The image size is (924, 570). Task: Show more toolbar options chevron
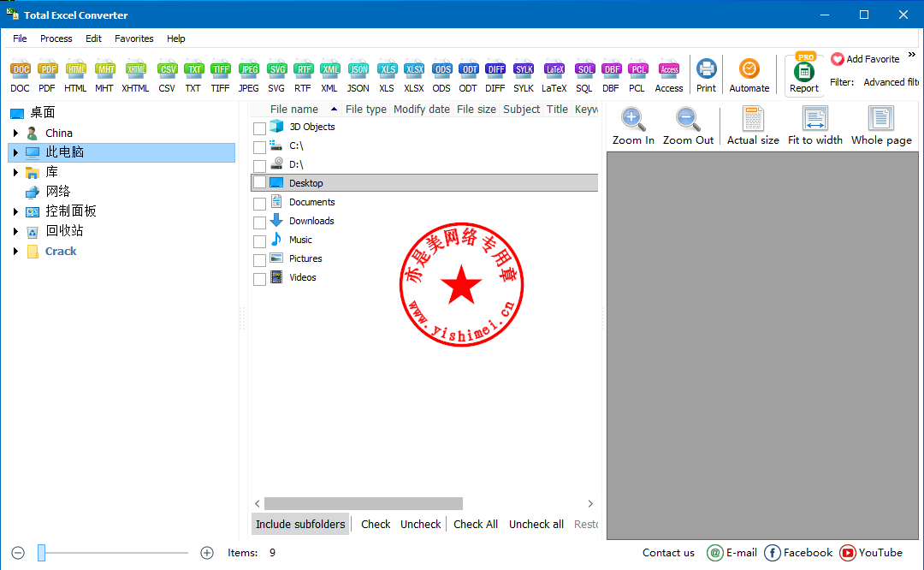click(x=912, y=54)
